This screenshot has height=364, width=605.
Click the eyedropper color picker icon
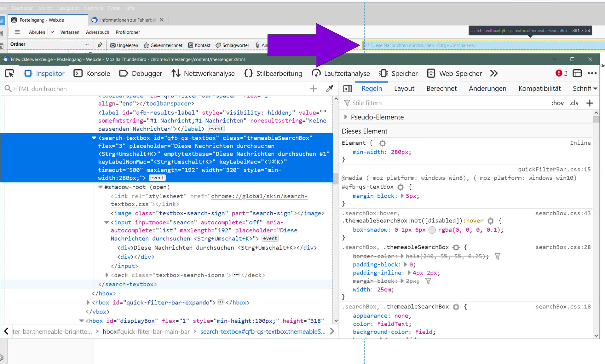330,89
